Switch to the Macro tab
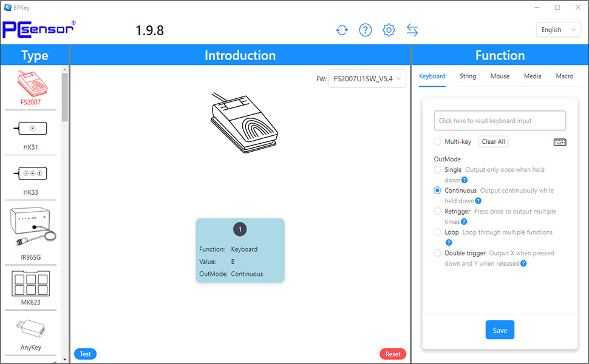 pos(564,76)
